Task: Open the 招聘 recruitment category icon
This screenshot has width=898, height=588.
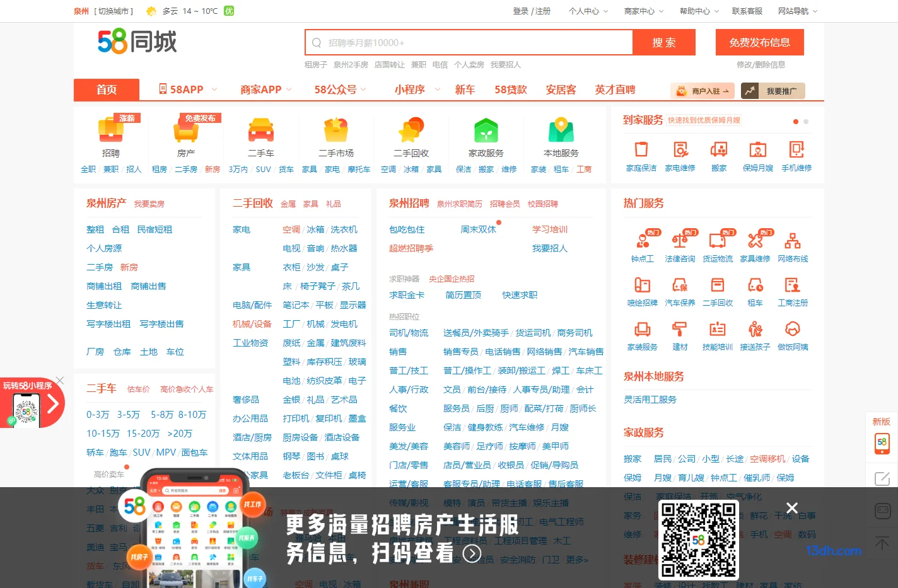Action: [x=111, y=130]
